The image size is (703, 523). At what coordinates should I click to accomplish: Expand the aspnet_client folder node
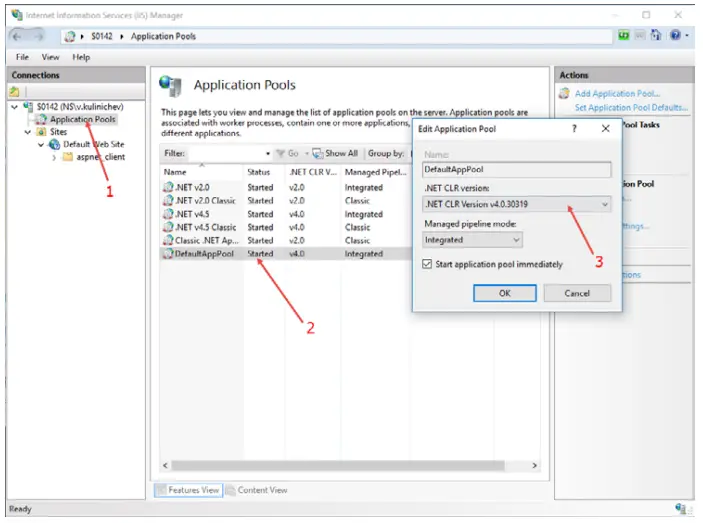[x=54, y=157]
